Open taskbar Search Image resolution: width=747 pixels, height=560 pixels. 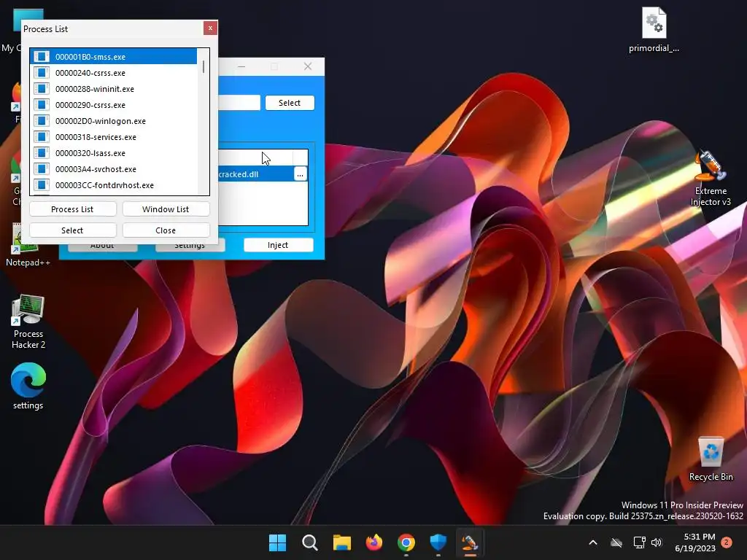tap(309, 542)
